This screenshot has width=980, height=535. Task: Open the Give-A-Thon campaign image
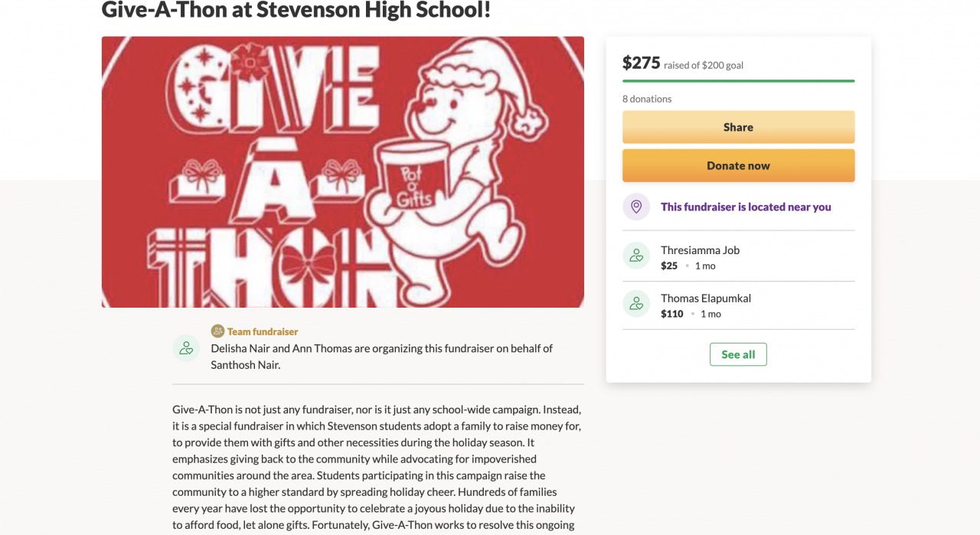pos(342,172)
